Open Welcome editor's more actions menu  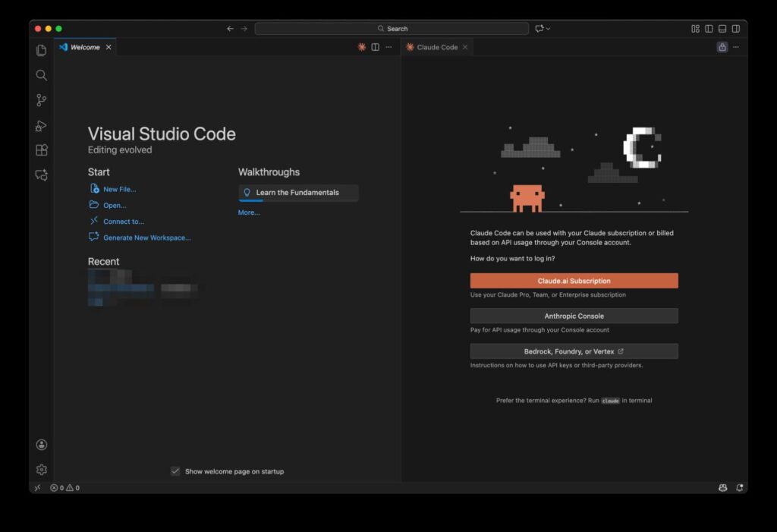tap(388, 47)
